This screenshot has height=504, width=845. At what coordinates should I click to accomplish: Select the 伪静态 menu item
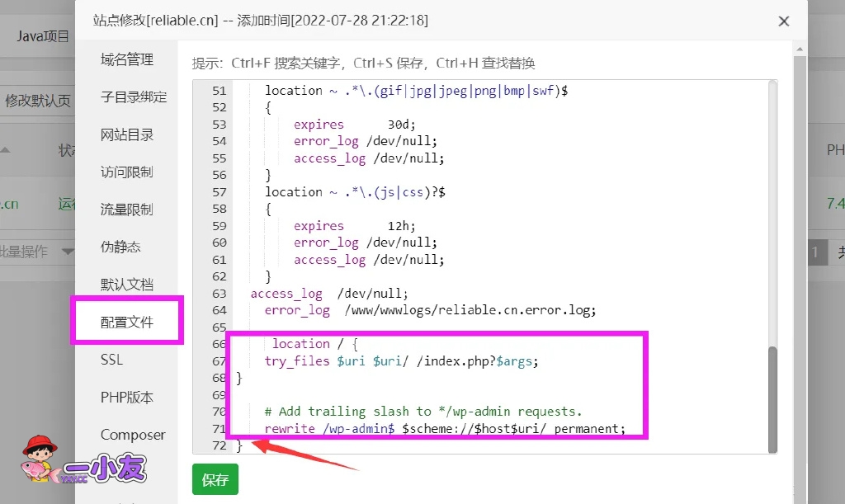(120, 247)
